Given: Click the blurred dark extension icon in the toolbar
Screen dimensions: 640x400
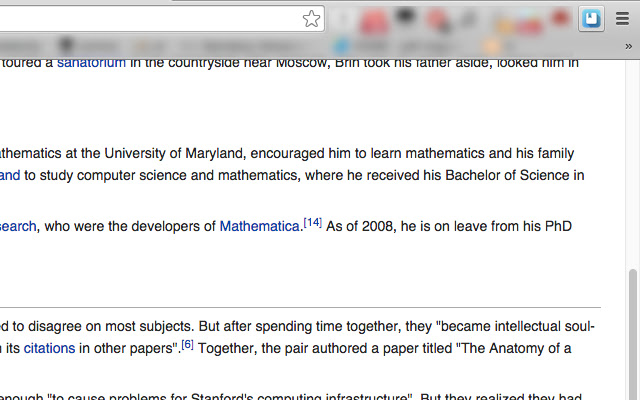Looking at the screenshot, I should point(407,18).
